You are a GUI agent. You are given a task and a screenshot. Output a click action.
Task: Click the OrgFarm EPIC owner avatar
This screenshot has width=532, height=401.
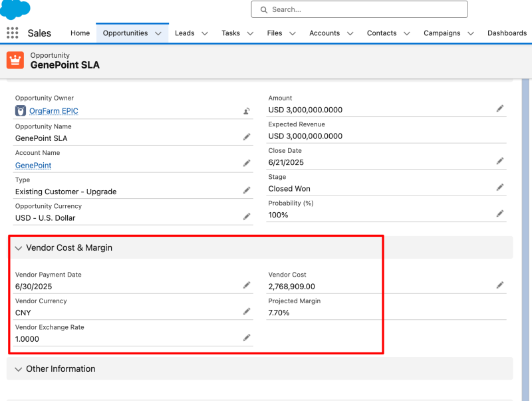coord(21,110)
